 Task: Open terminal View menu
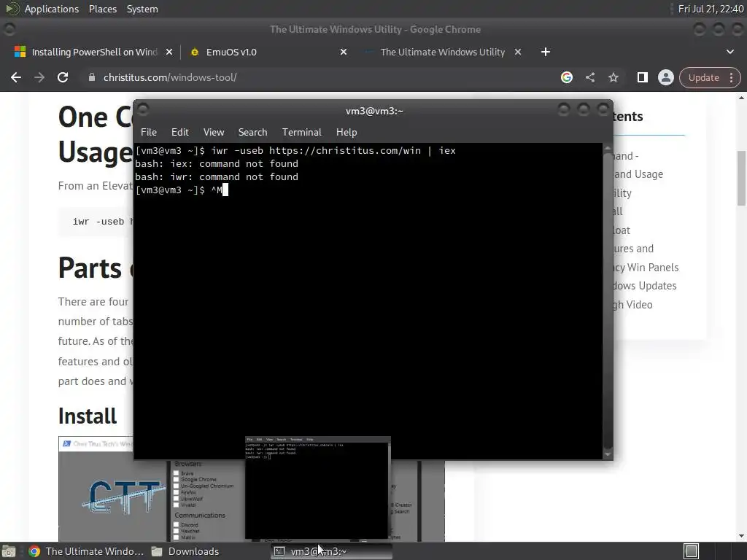point(214,133)
